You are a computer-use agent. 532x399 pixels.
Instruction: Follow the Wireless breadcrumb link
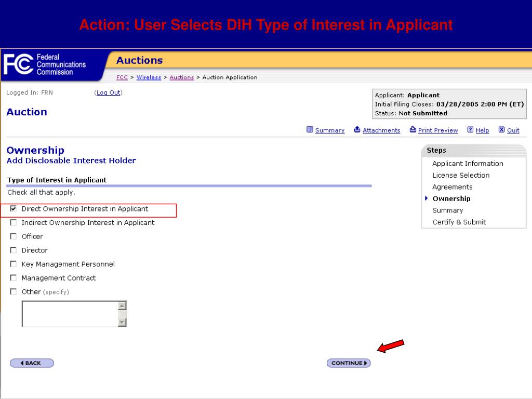[149, 77]
